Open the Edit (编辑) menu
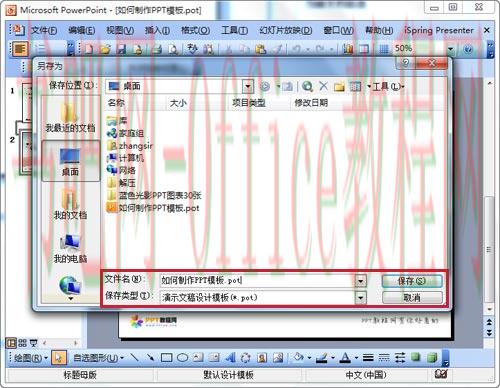Viewport: 500px width, 388px height. click(82, 31)
